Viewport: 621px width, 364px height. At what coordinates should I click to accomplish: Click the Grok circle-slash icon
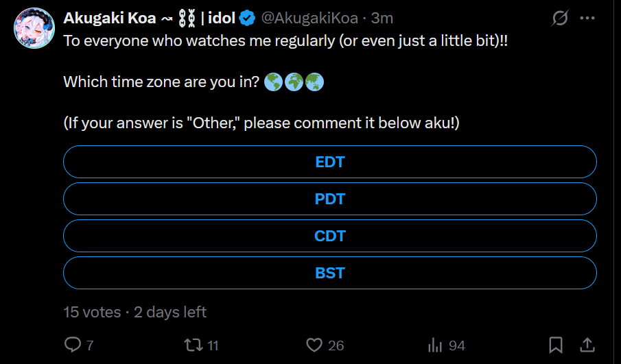click(560, 19)
